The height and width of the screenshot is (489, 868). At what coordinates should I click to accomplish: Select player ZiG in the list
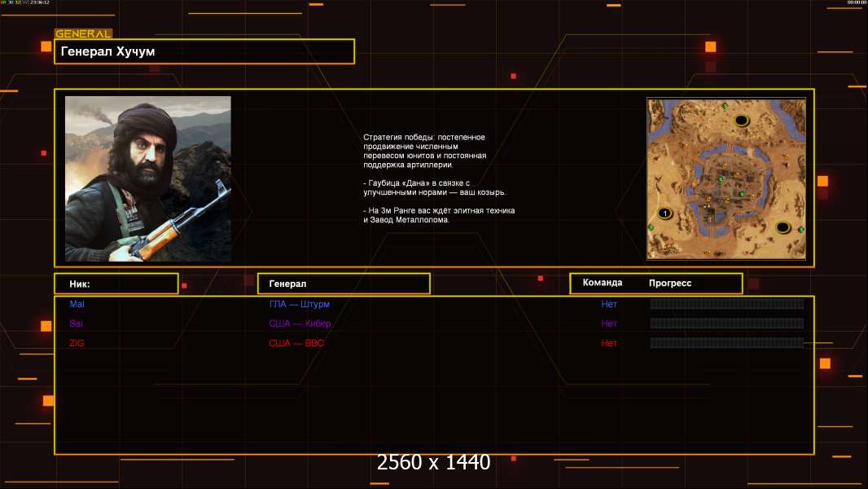[x=77, y=343]
